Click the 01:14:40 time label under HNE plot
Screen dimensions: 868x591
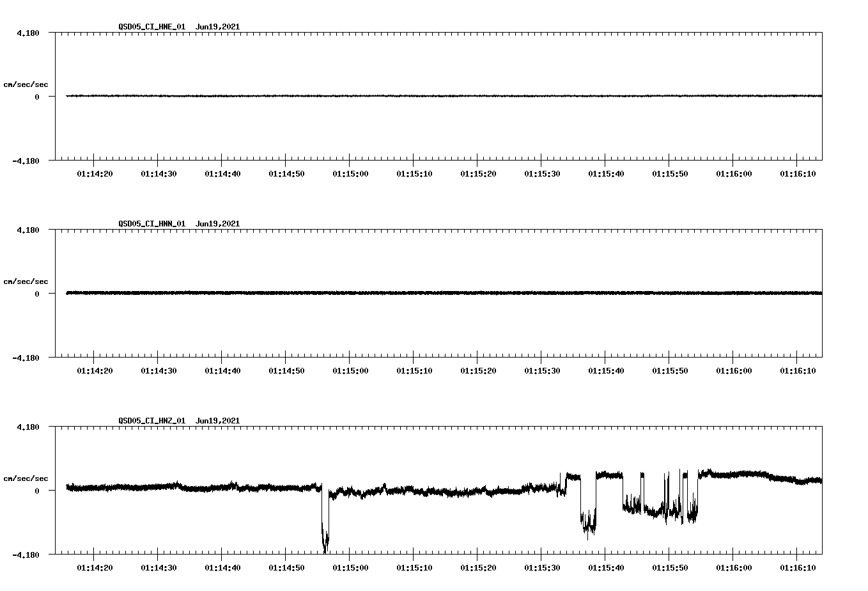[222, 174]
